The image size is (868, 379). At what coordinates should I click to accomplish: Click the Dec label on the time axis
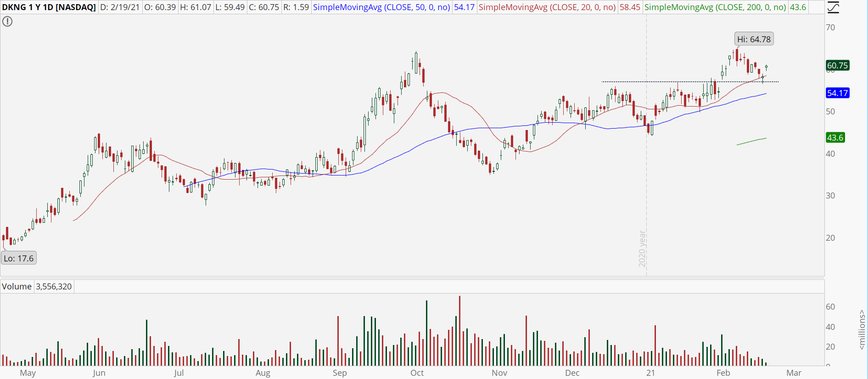point(572,373)
